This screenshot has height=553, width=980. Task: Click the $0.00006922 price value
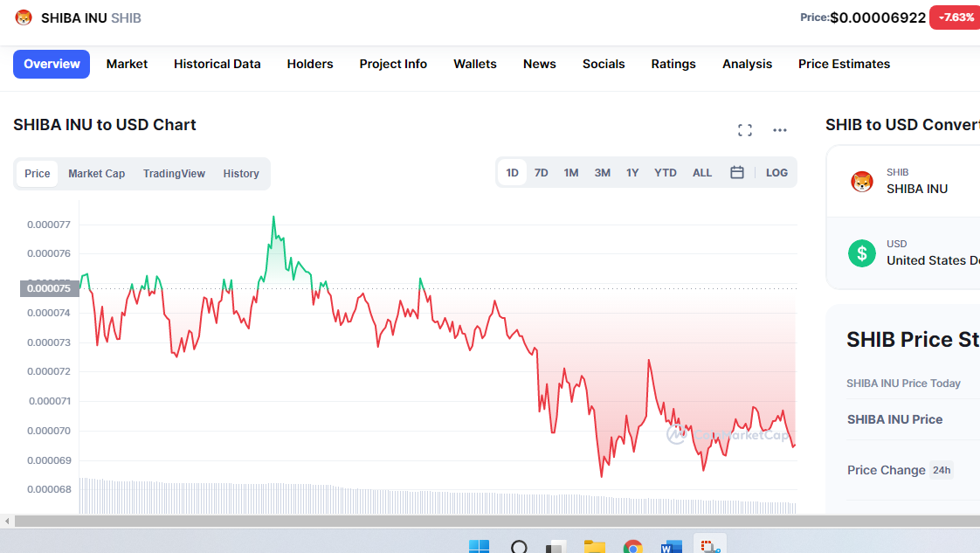click(x=878, y=17)
